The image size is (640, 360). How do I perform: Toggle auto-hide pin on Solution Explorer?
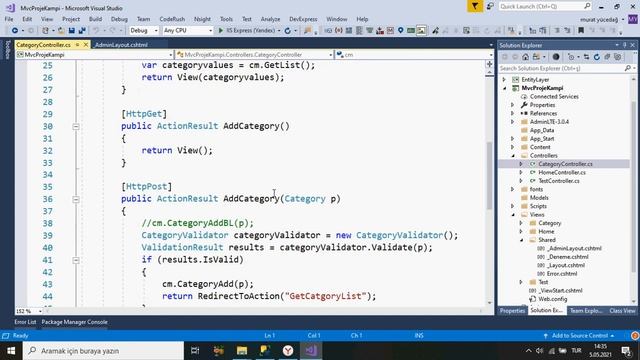point(624,45)
